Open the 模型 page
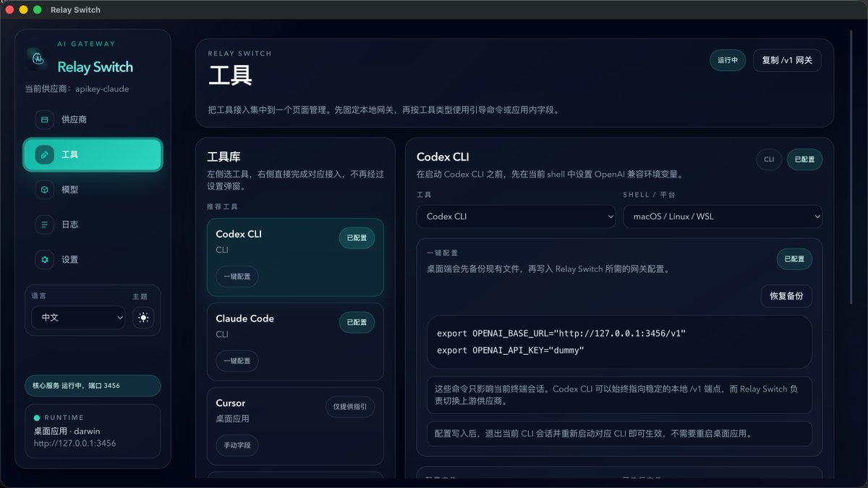This screenshot has width=868, height=488. (93, 190)
